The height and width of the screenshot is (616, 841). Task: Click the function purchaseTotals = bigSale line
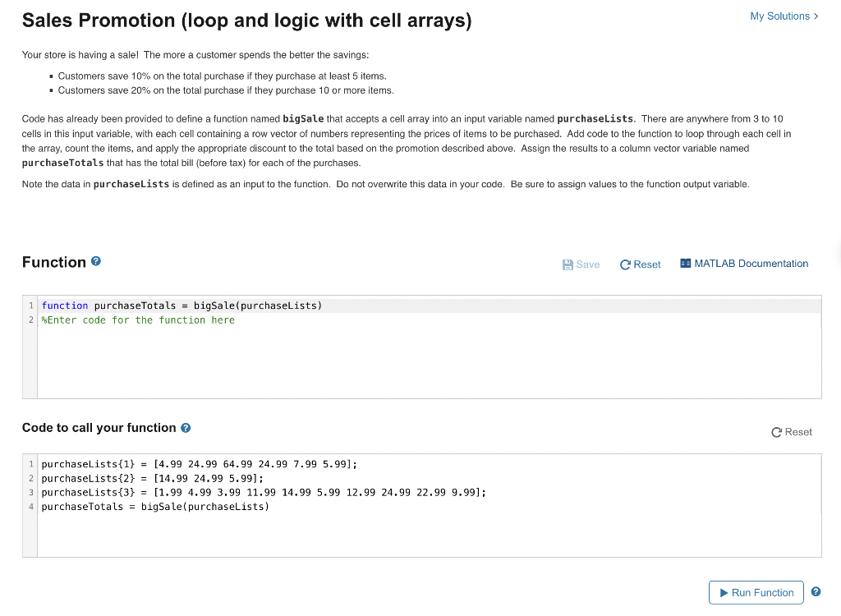point(182,306)
